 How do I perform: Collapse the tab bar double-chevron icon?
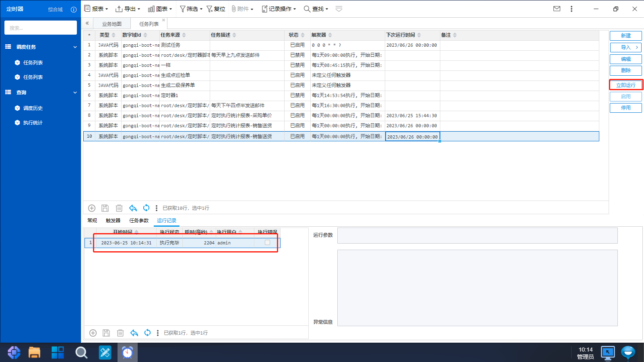[87, 23]
